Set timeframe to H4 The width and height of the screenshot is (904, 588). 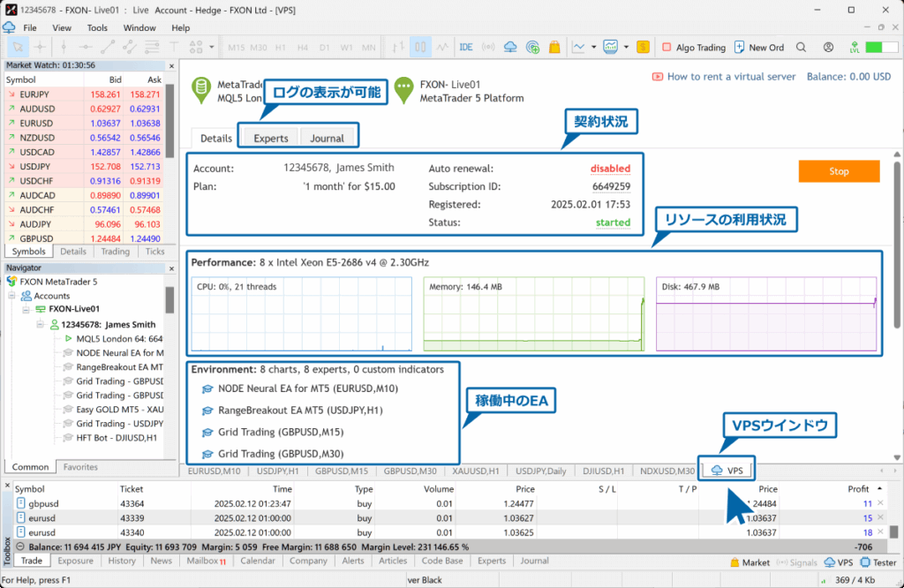coord(303,48)
